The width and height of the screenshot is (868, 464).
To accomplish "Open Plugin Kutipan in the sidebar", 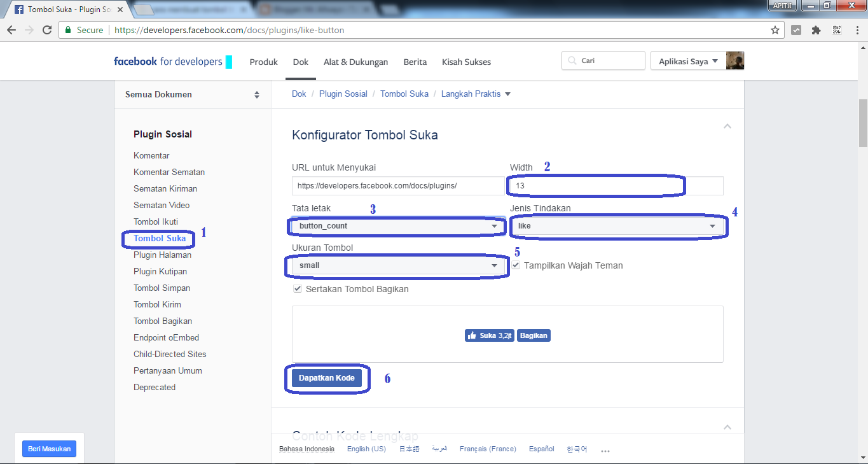I will [160, 271].
